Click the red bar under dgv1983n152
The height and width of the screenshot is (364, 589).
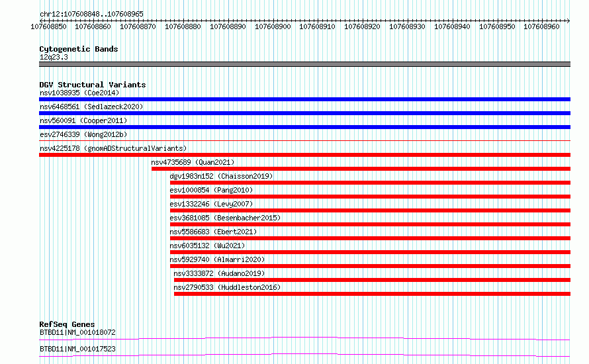click(x=370, y=183)
